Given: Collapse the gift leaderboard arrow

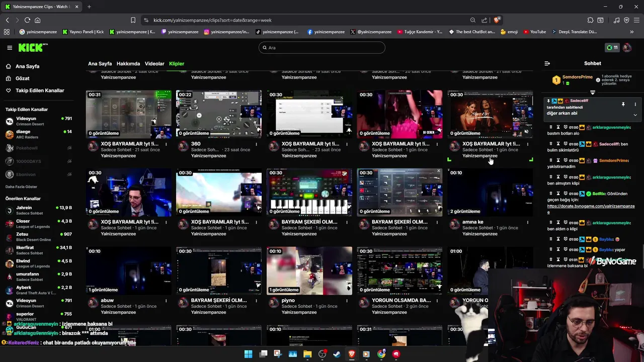Looking at the screenshot, I should point(592,93).
